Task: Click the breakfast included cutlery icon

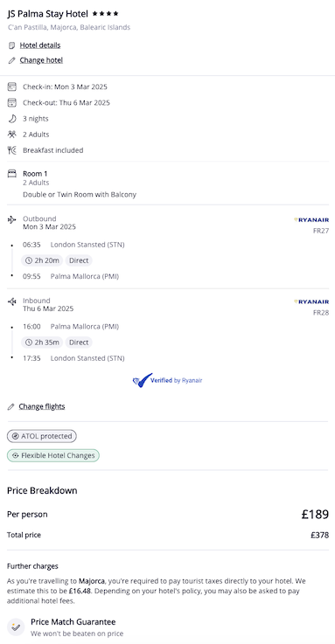Action: pos(12,150)
